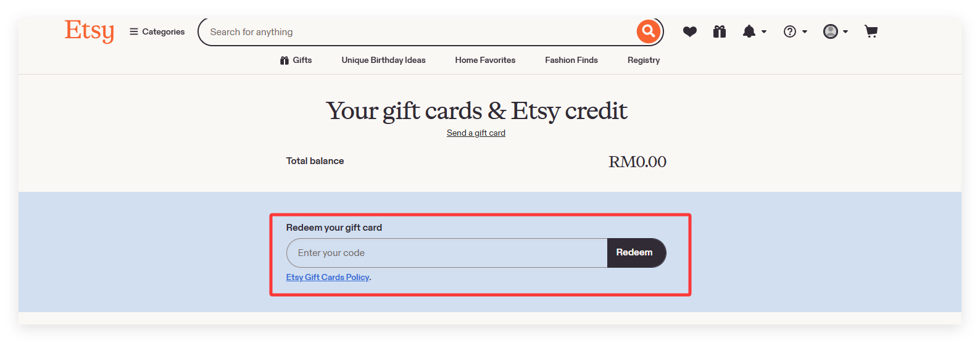Select Home Favorites in navigation
Screen dimensions: 980x343
coord(485,60)
